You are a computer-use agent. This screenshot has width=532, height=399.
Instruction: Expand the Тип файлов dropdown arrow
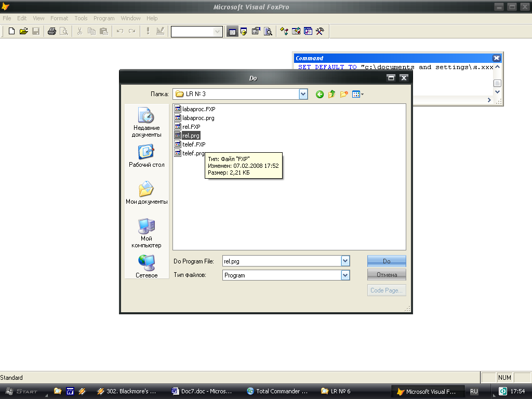click(x=345, y=275)
